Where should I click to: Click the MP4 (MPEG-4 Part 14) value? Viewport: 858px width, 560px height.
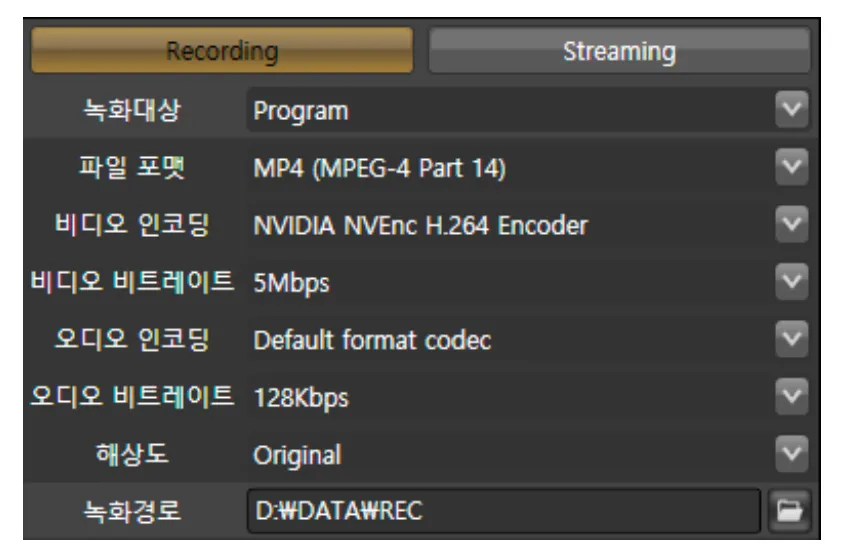(x=379, y=168)
